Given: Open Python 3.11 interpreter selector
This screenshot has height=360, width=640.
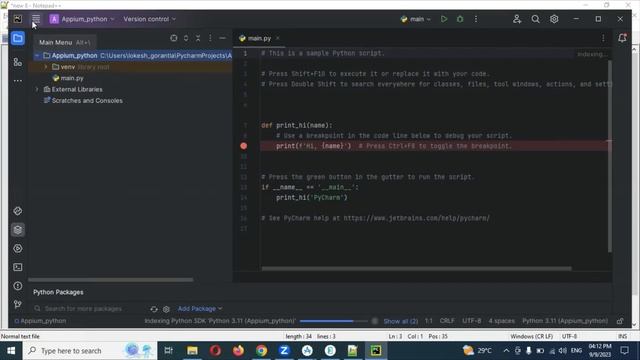Looking at the screenshot, I should coord(565,321).
